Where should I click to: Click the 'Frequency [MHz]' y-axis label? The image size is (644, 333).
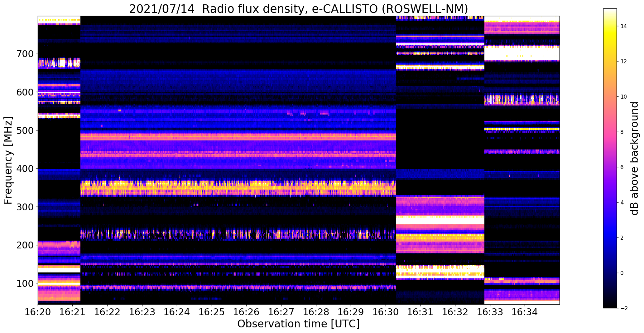click(x=8, y=160)
